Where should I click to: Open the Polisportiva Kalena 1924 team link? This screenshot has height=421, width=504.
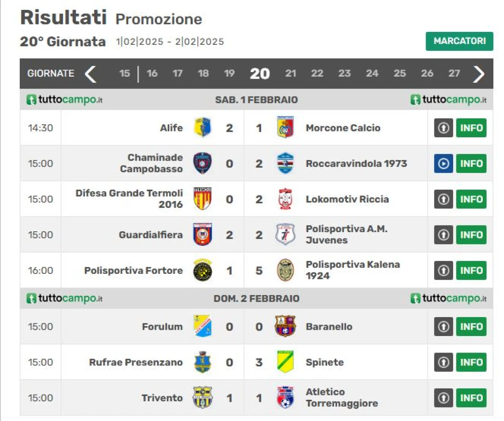[352, 270]
